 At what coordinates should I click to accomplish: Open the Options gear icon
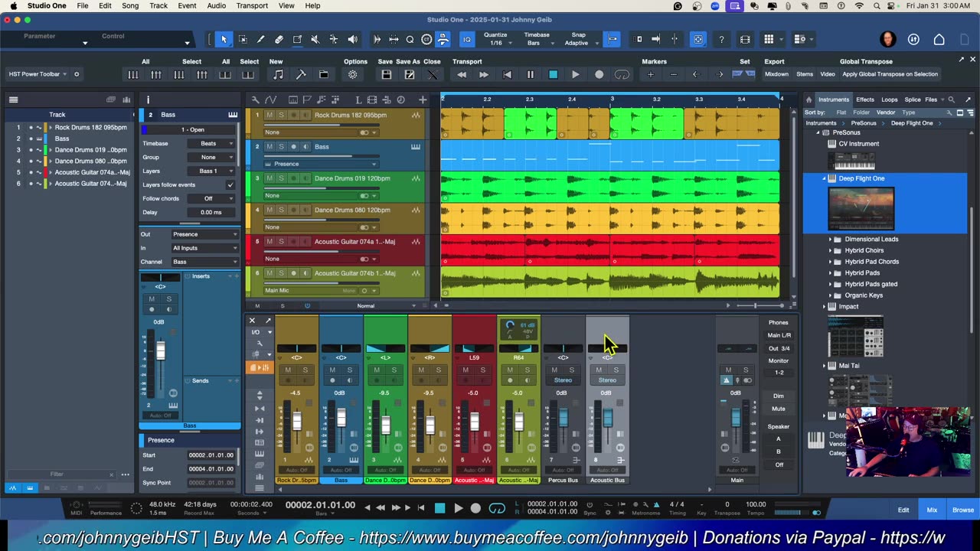pos(353,74)
